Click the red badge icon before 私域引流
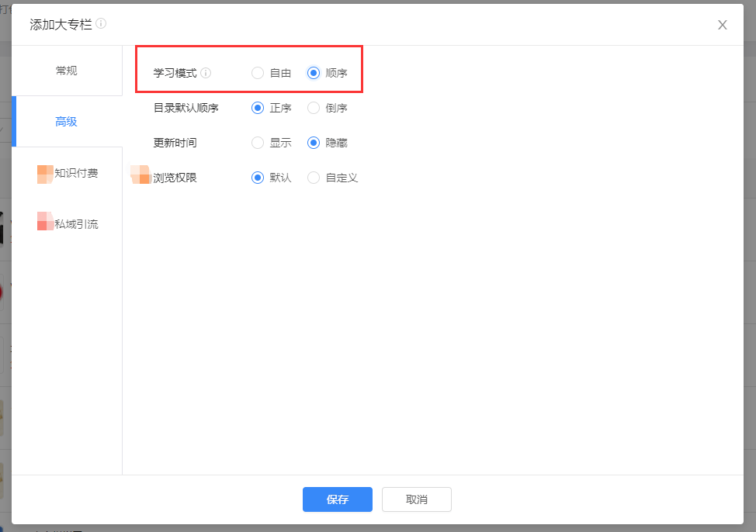This screenshot has width=756, height=532. (45, 222)
